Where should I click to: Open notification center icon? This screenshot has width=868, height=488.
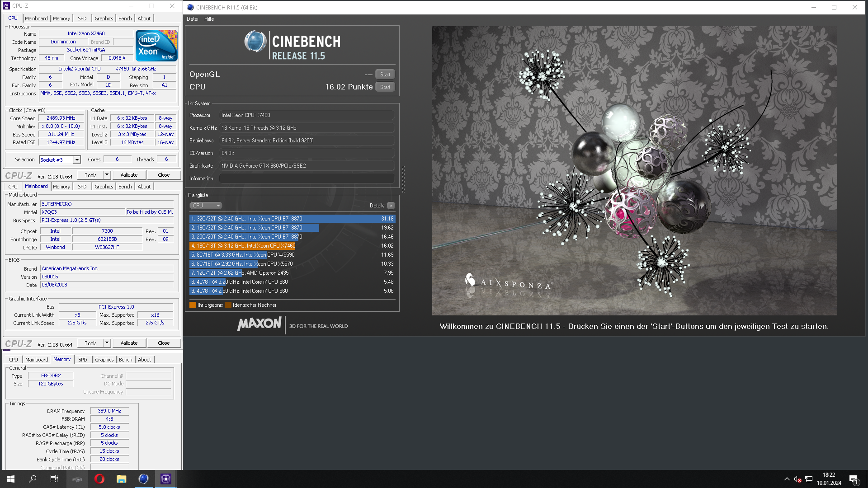[x=854, y=479]
